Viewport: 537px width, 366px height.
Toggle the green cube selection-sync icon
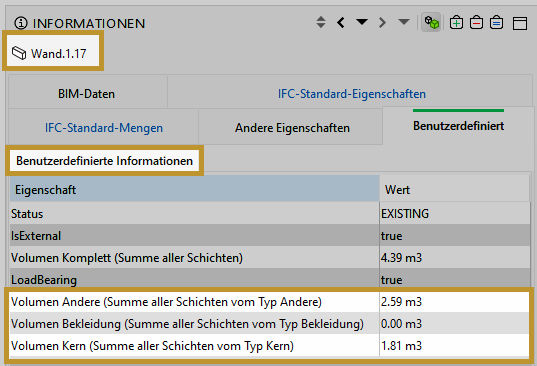click(431, 23)
